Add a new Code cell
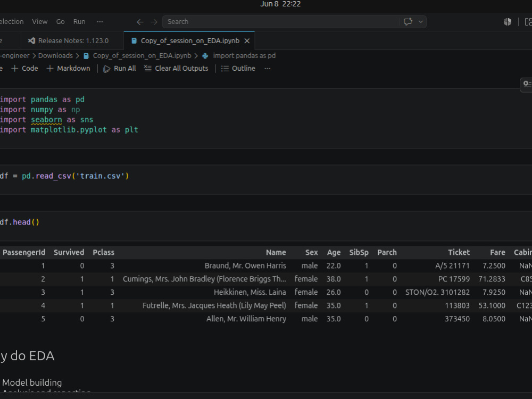This screenshot has width=532, height=399. (x=24, y=69)
